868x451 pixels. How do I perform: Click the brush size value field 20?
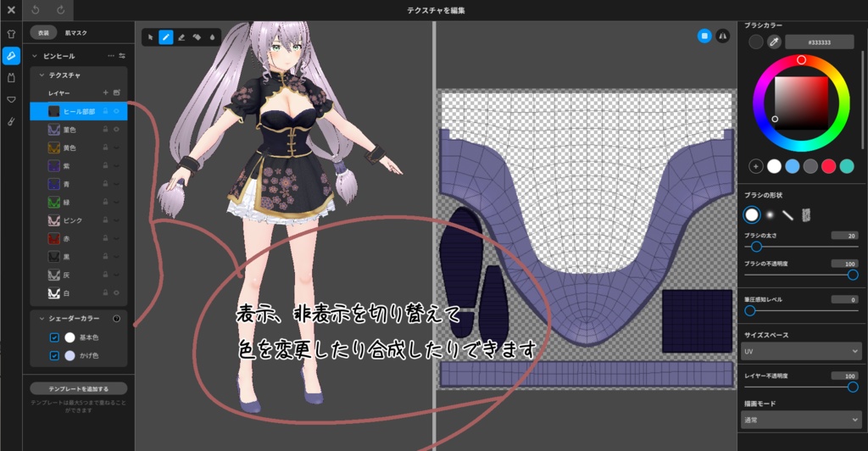[x=845, y=235]
